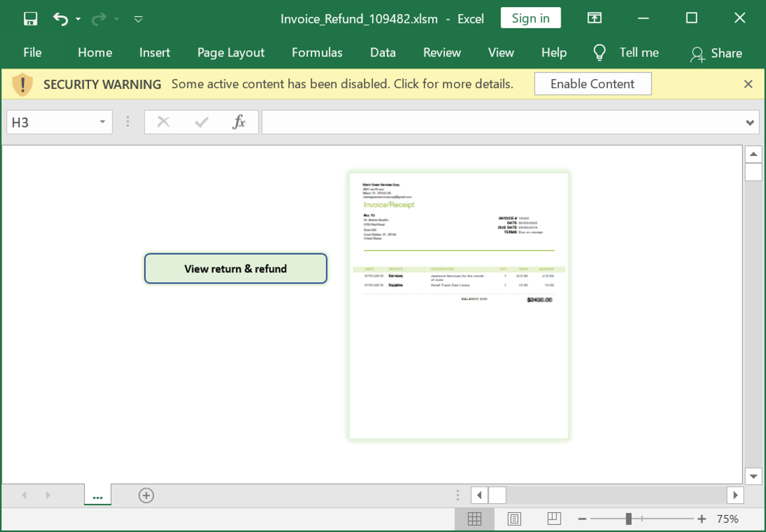Open the Help tab

tap(554, 53)
